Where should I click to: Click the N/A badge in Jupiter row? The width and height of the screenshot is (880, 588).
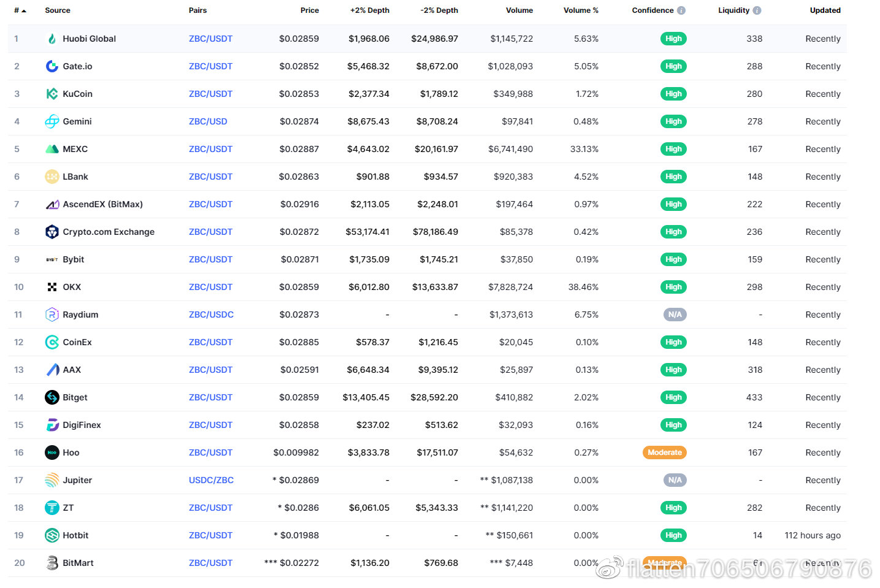675,480
